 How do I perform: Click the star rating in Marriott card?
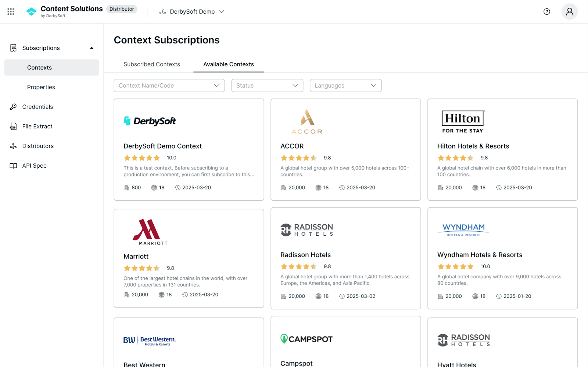coord(142,268)
